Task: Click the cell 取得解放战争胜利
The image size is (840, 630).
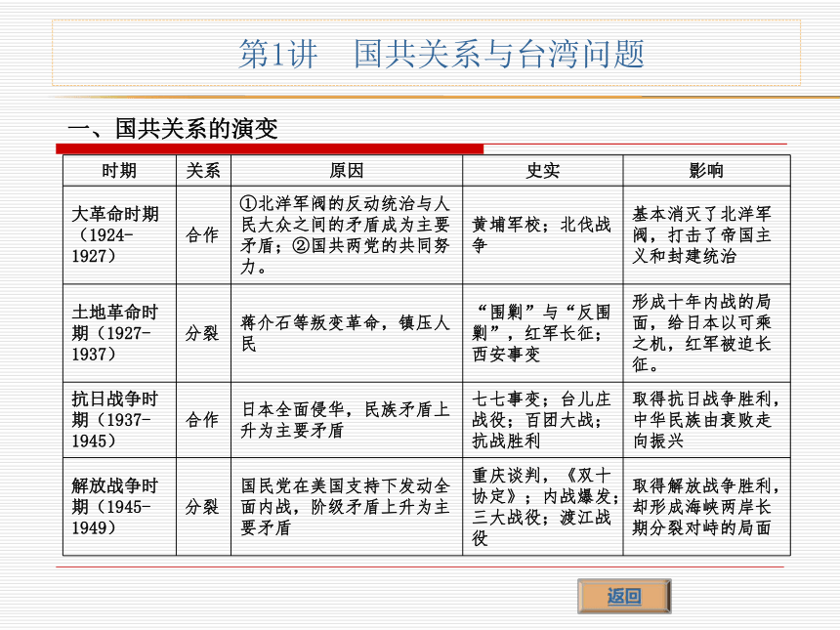Action: pos(706,506)
